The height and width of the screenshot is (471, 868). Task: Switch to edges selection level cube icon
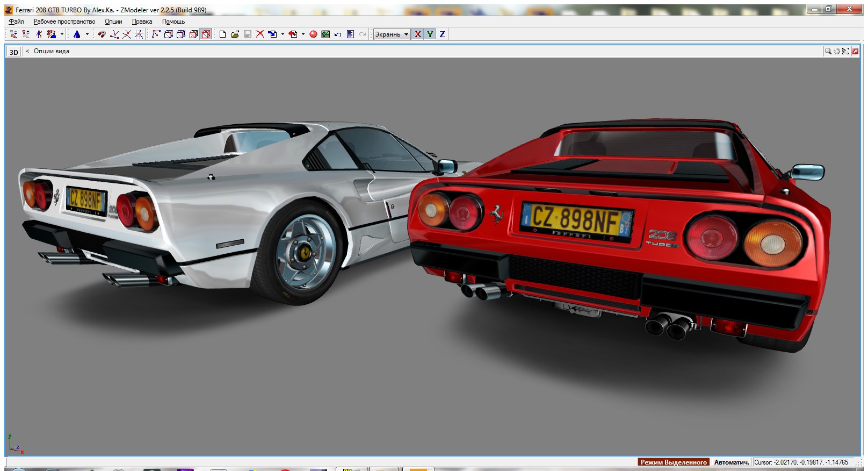click(168, 34)
